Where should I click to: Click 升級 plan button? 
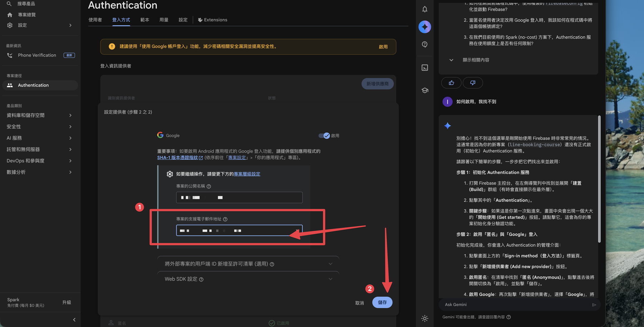coord(67,302)
